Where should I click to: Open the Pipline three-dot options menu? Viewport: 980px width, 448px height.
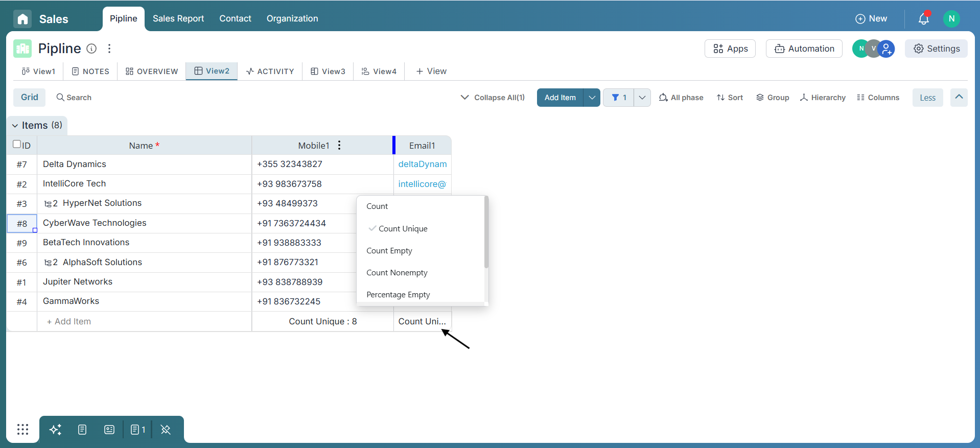(x=109, y=49)
